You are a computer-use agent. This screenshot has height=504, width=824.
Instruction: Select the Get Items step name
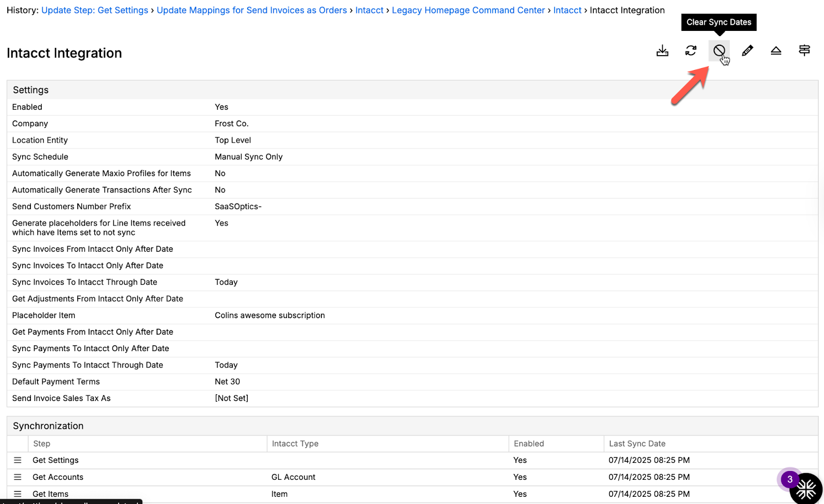coord(50,494)
